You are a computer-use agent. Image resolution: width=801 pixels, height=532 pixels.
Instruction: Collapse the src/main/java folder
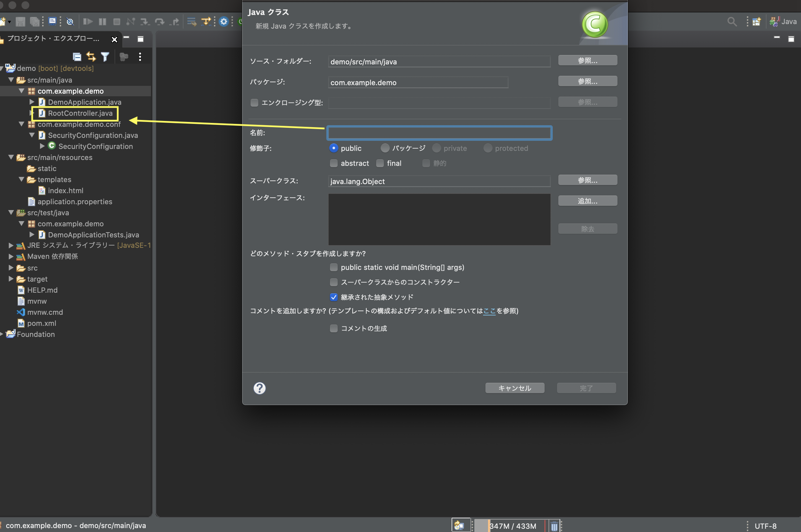pos(11,80)
